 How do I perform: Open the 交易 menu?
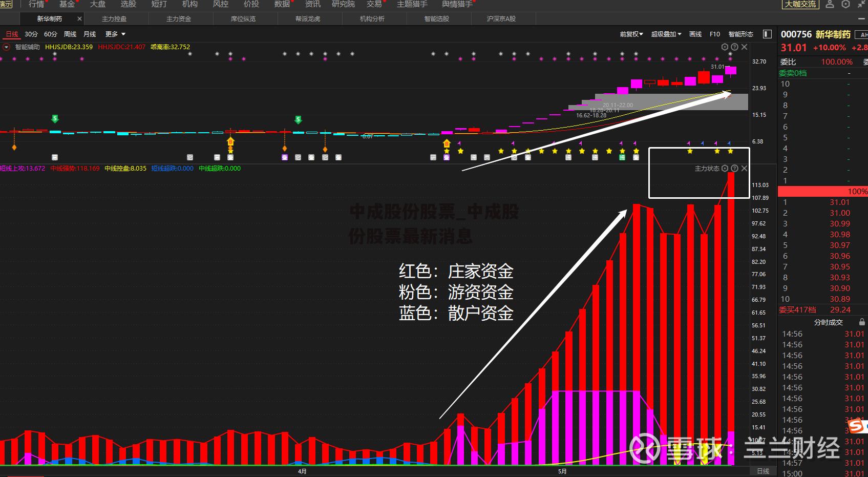[374, 4]
